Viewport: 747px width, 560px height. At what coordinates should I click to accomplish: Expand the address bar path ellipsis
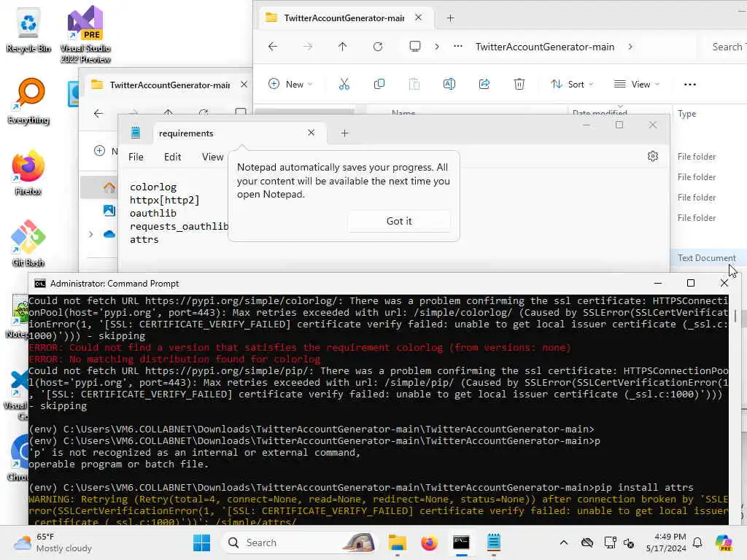458,47
